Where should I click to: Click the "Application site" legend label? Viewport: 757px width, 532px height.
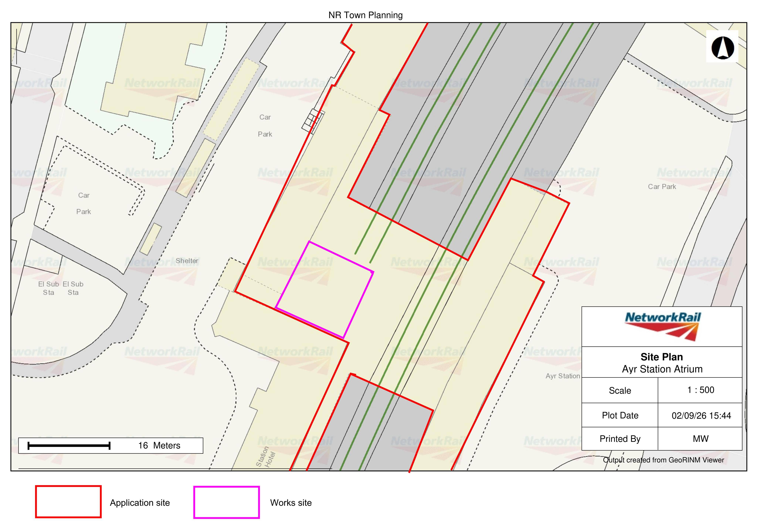pyautogui.click(x=140, y=503)
